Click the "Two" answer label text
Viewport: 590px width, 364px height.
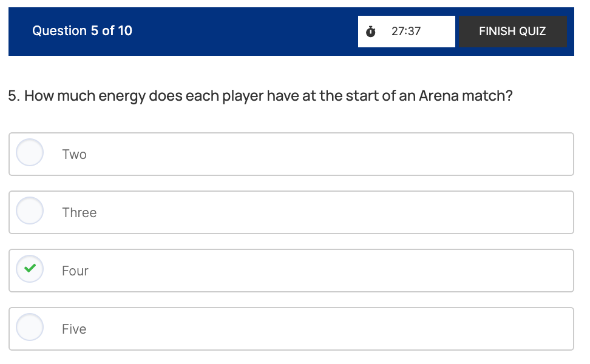click(74, 155)
